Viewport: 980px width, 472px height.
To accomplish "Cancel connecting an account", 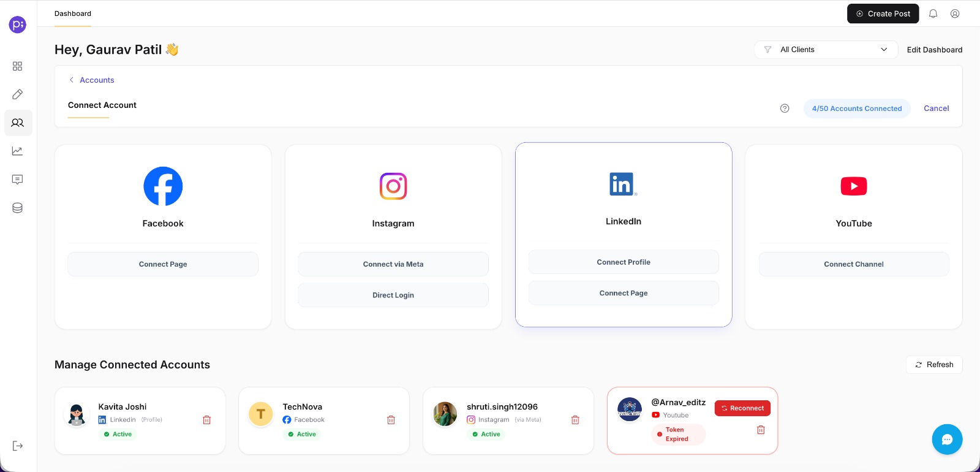I will pyautogui.click(x=936, y=108).
